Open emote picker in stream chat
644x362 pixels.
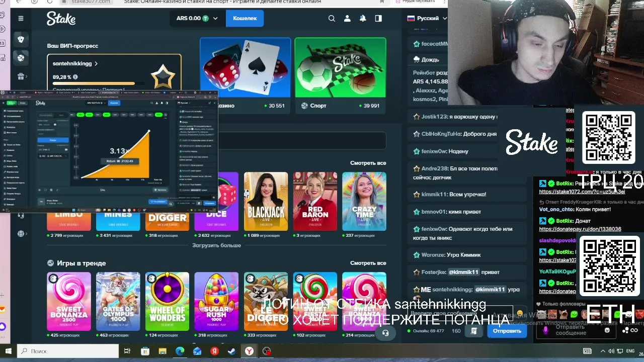pyautogui.click(x=607, y=330)
